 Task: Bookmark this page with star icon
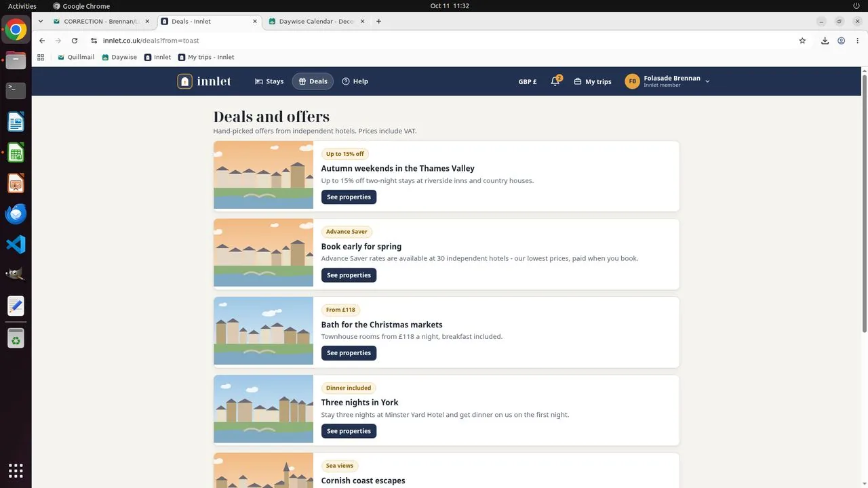[802, 41]
